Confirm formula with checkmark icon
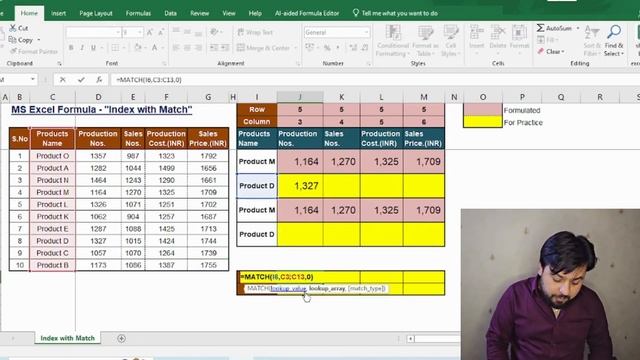Image resolution: width=640 pixels, height=360 pixels. [x=81, y=80]
